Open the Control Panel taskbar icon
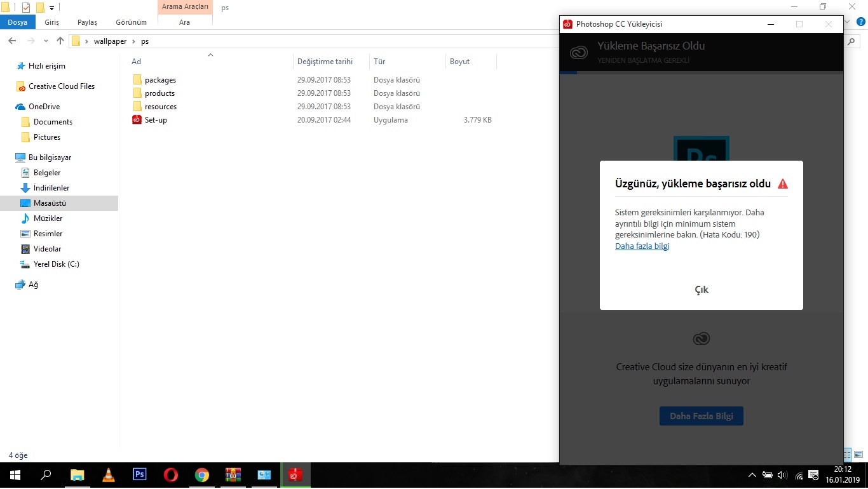 pyautogui.click(x=264, y=474)
